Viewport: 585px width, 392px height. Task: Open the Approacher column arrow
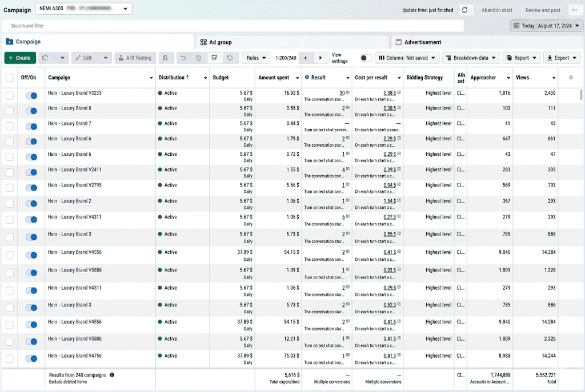coord(508,78)
